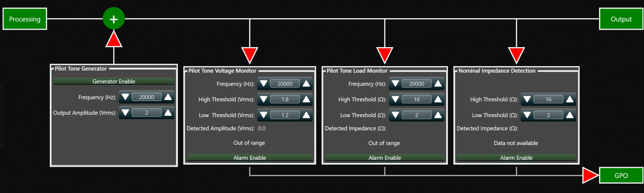Click the Processing block
644x193 pixels.
25,19
